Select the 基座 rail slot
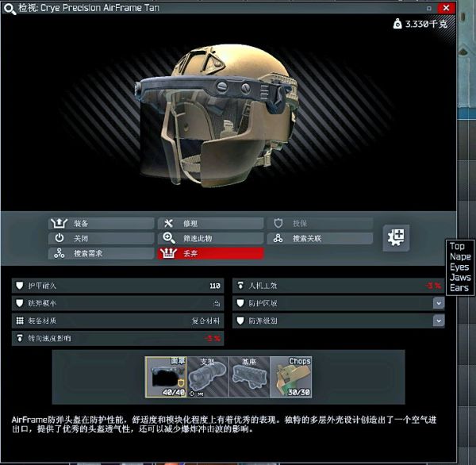Viewport: 476px width, 465px height. click(249, 377)
